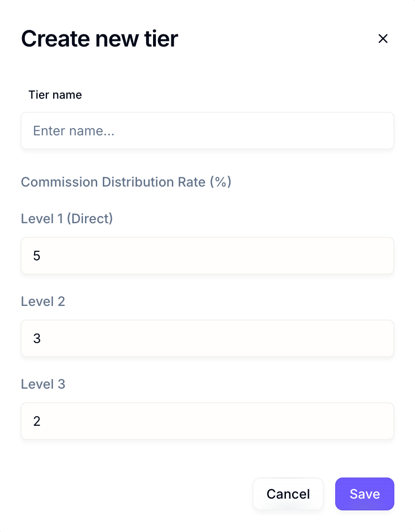Cancel creating the new tier
This screenshot has width=415, height=532.
[288, 494]
